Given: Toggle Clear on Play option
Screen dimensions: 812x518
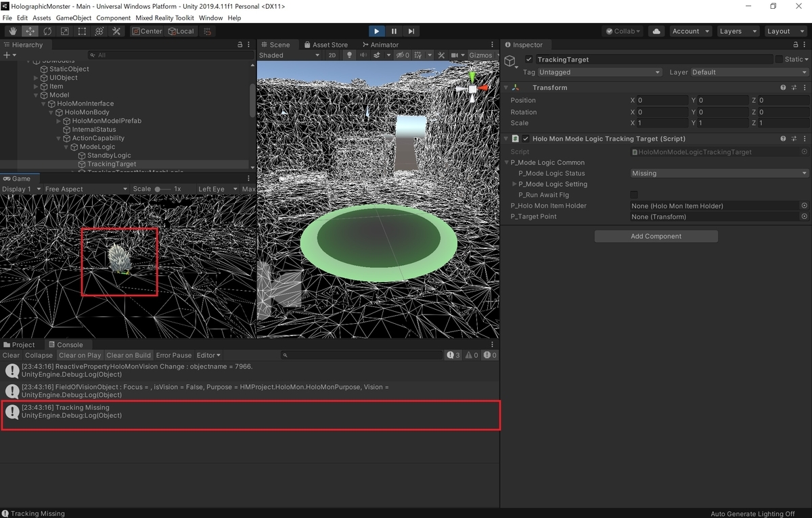Looking at the screenshot, I should click(80, 355).
